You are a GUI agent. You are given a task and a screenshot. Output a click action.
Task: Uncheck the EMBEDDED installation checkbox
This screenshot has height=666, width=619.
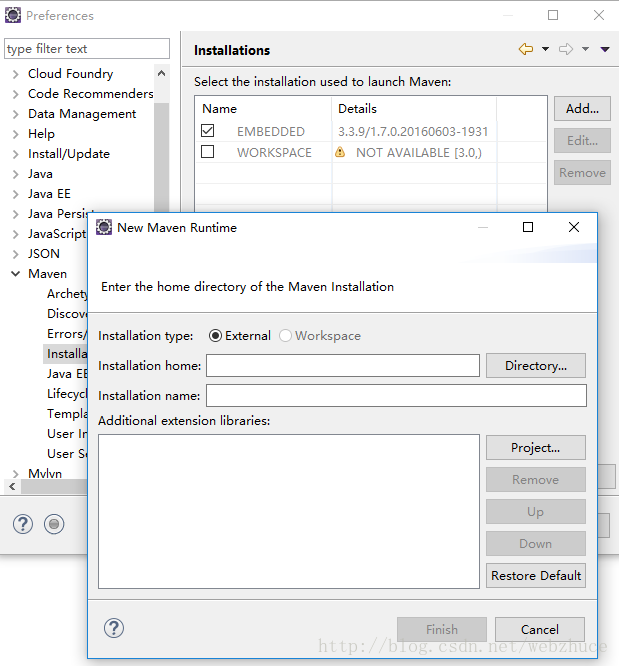click(207, 131)
